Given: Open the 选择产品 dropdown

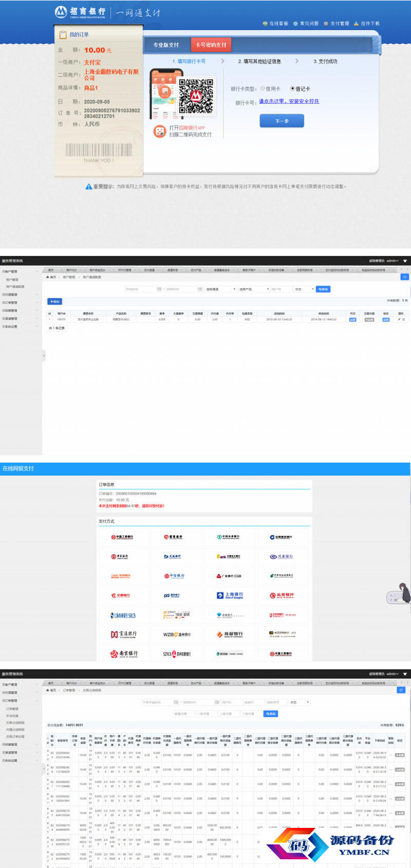Looking at the screenshot, I should [254, 289].
